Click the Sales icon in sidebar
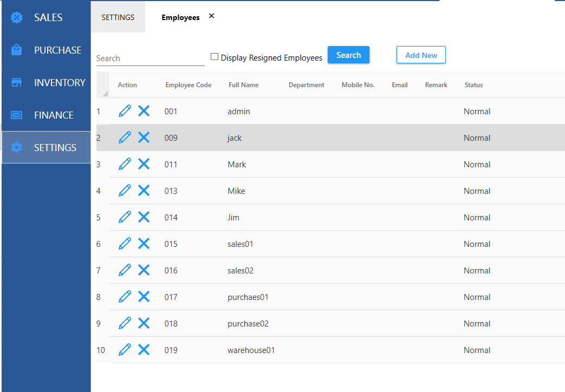The image size is (565, 392). tap(17, 17)
